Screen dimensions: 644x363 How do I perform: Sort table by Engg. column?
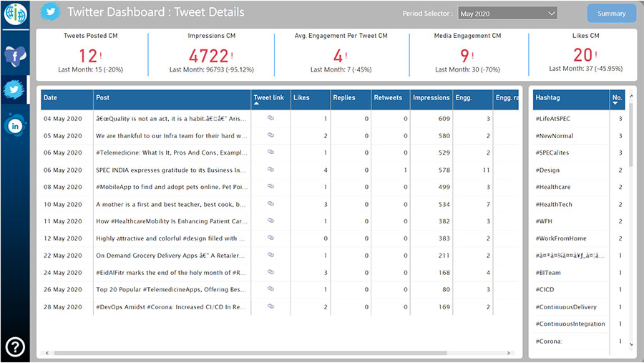pos(473,100)
